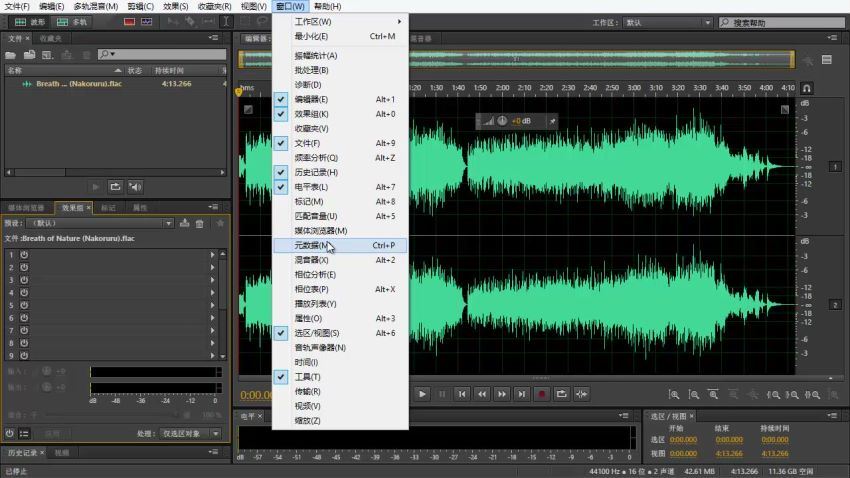
Task: Expand 工作区(W) submenu
Action: [x=339, y=22]
